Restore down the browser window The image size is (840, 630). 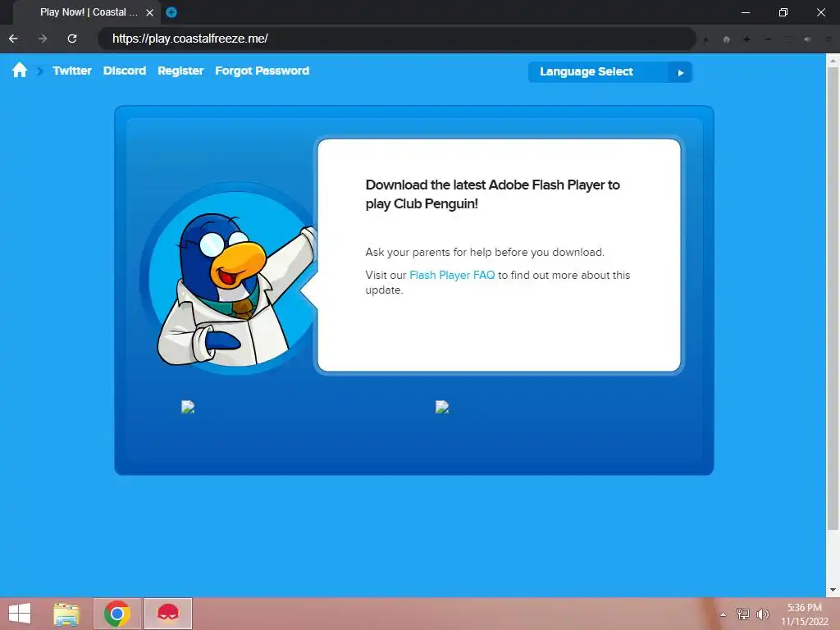[783, 12]
